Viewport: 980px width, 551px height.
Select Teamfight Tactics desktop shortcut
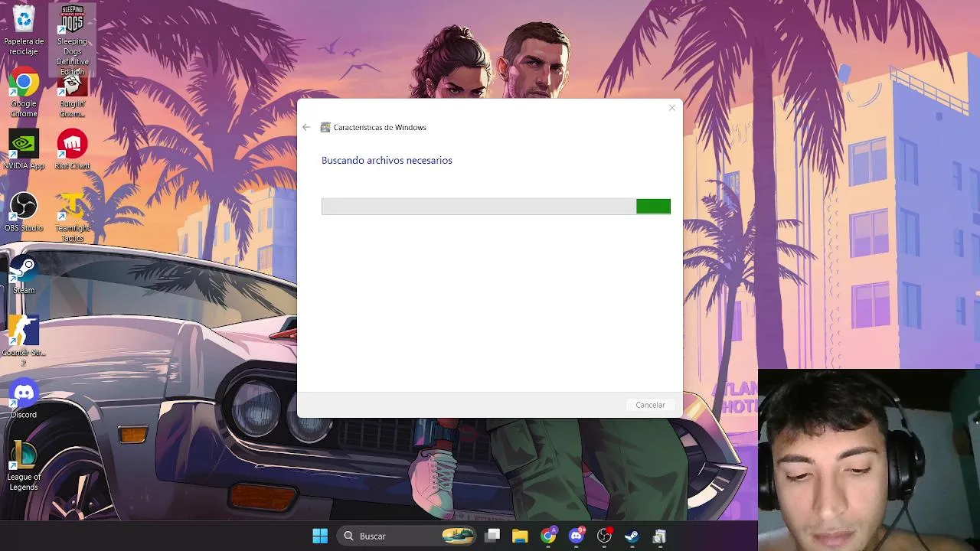click(72, 217)
